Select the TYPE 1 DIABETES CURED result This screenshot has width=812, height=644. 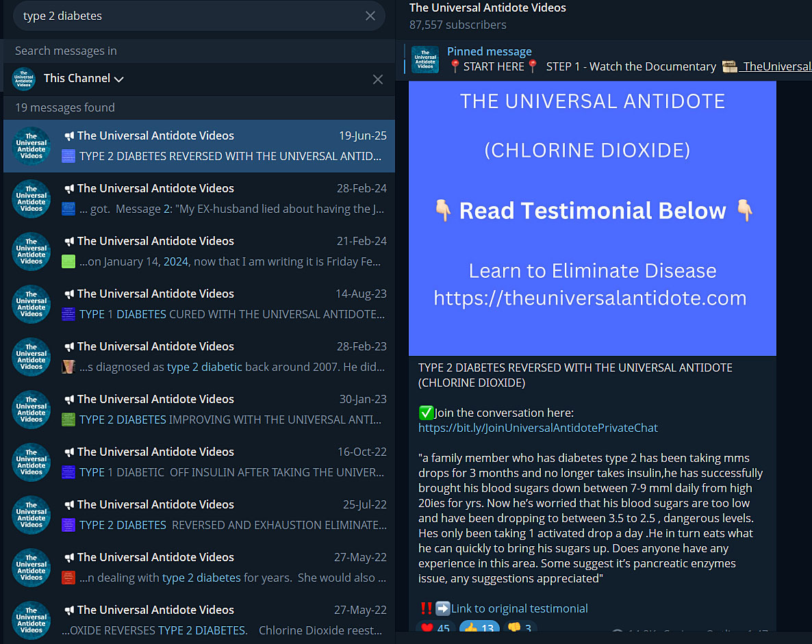point(199,304)
